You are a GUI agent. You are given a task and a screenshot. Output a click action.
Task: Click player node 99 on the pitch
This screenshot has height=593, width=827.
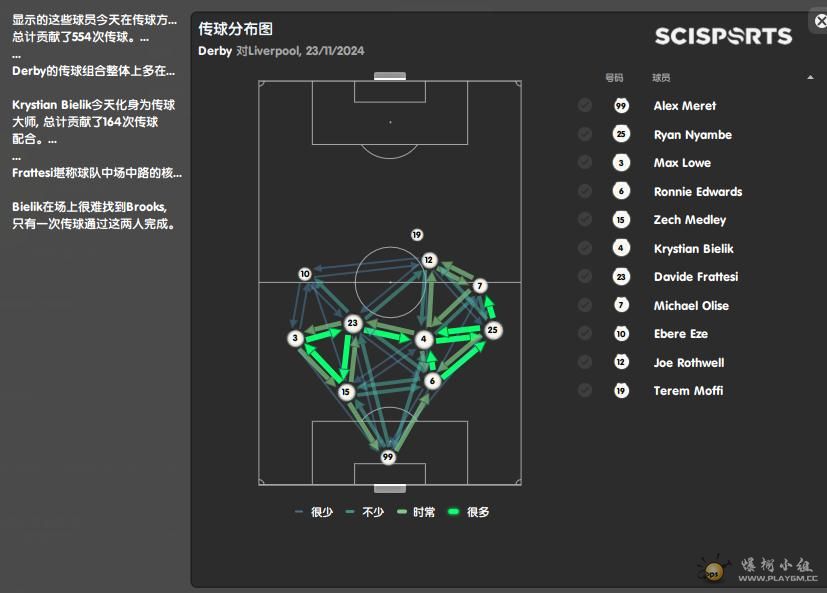[x=388, y=457]
